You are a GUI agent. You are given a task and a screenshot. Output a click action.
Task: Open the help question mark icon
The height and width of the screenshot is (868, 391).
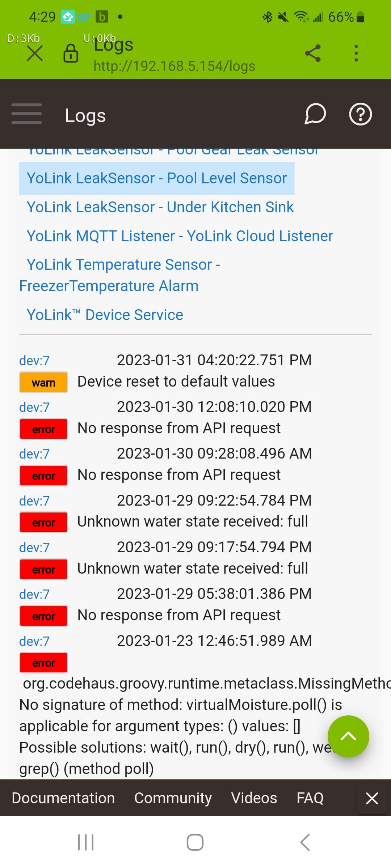tap(360, 114)
